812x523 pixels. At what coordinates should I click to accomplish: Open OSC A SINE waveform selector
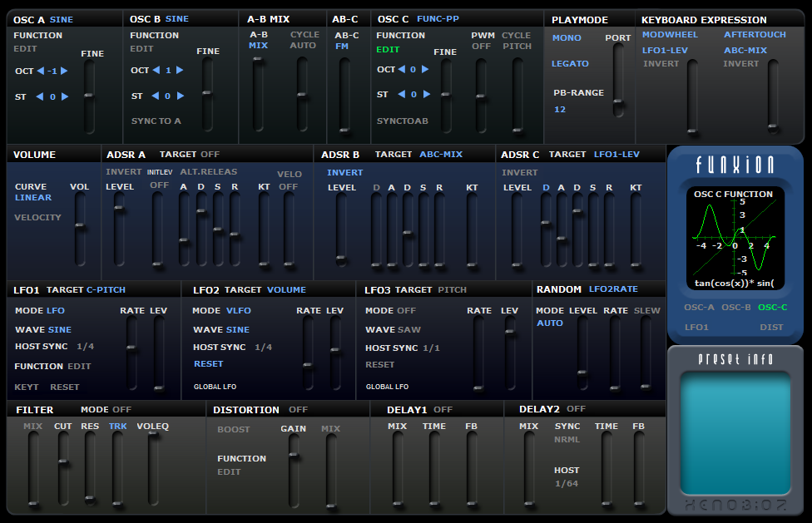pyautogui.click(x=61, y=20)
